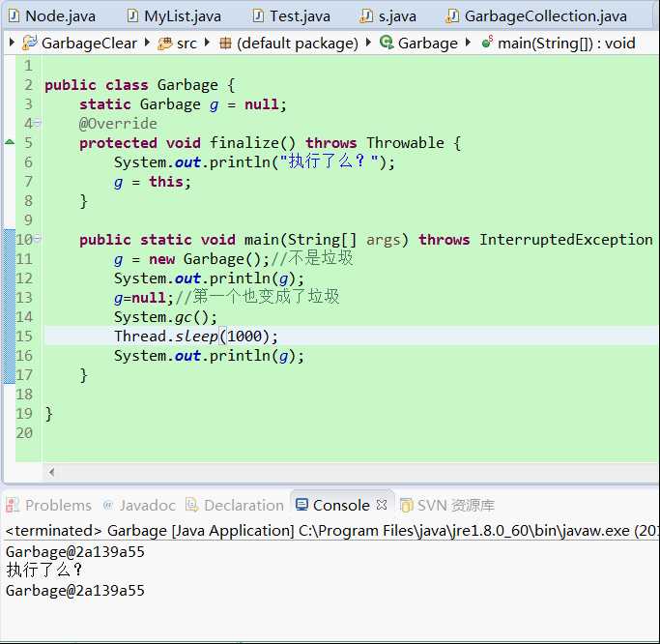Click the Node.java file icon
Screen dimensions: 660x644
(14, 16)
